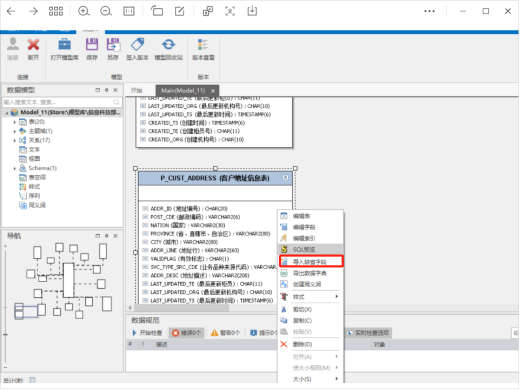The width and height of the screenshot is (520, 390).
Task: Open the 对齐(A) submenu arrow
Action: (x=337, y=357)
